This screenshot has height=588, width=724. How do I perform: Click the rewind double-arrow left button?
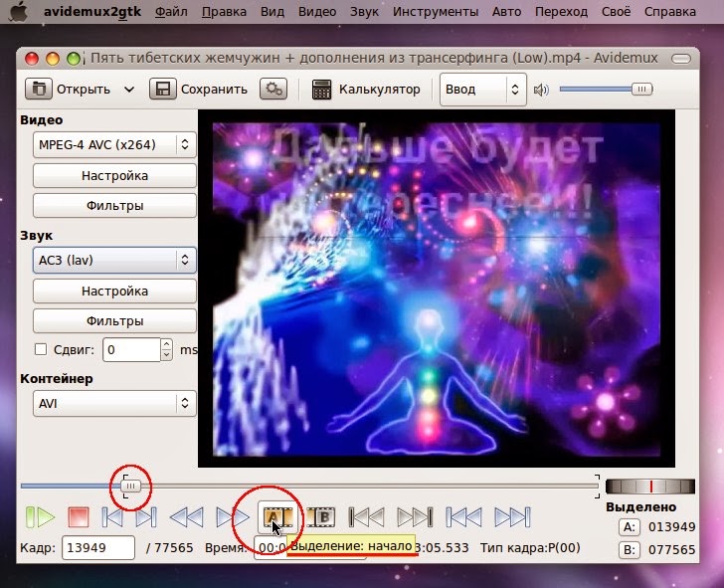pos(187,517)
